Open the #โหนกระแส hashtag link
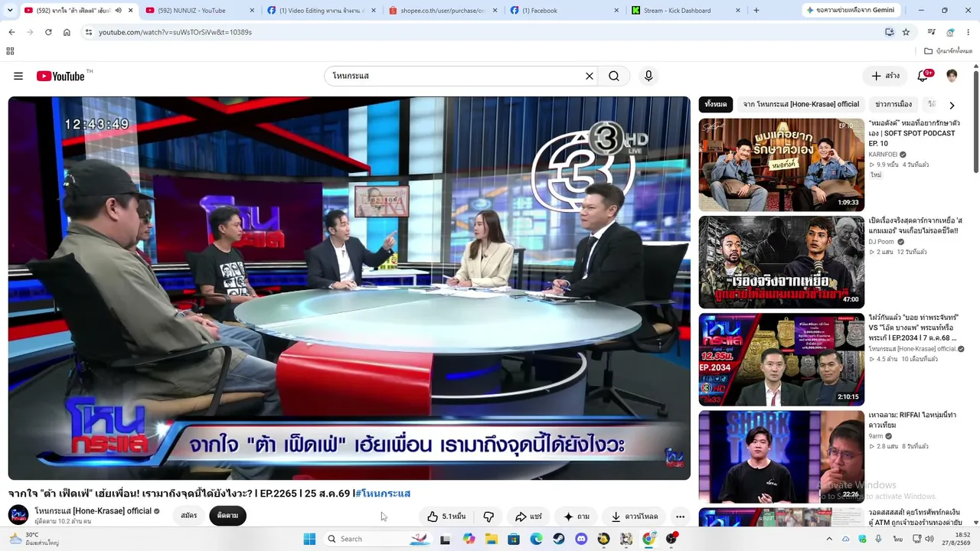 click(x=383, y=494)
